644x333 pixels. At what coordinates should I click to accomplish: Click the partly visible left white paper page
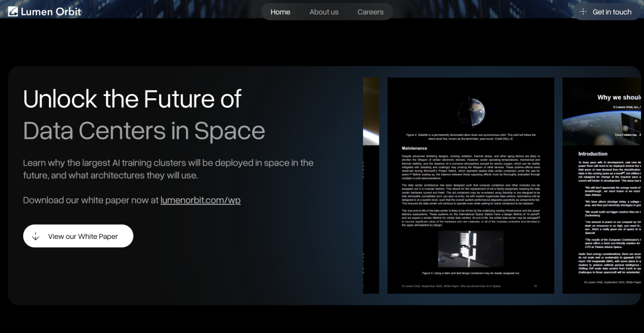click(371, 185)
